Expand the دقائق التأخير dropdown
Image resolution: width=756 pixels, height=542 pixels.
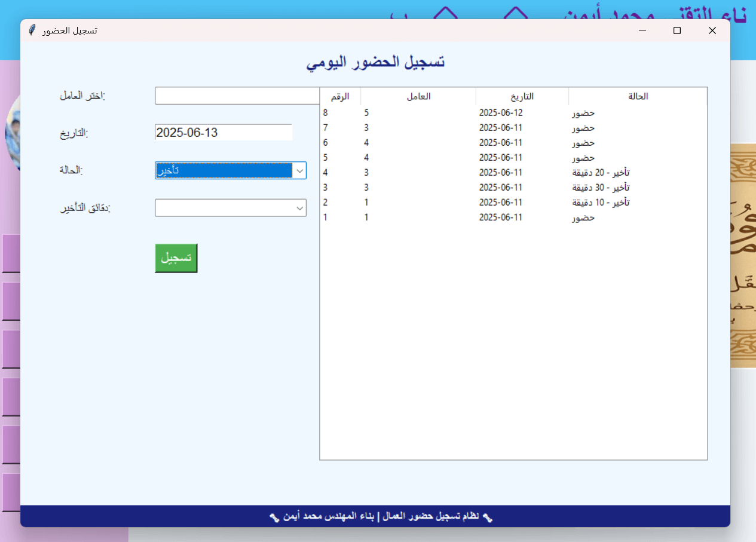230,208
